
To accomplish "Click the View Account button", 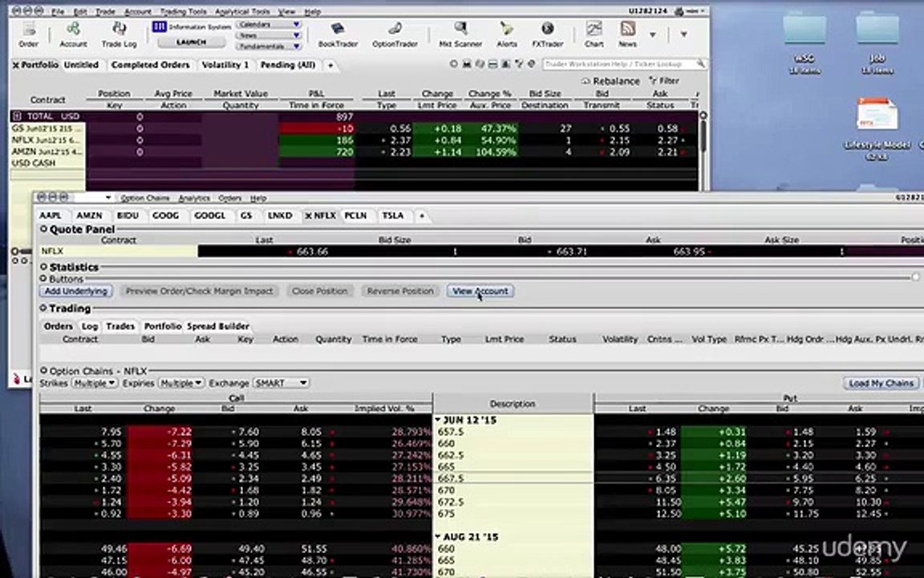I will [480, 291].
